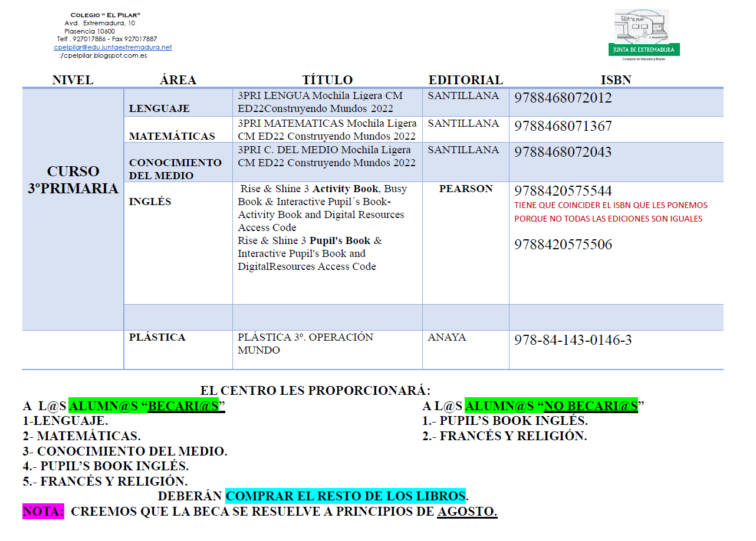Select ISBN 978-84-143-0146-3

tap(573, 340)
